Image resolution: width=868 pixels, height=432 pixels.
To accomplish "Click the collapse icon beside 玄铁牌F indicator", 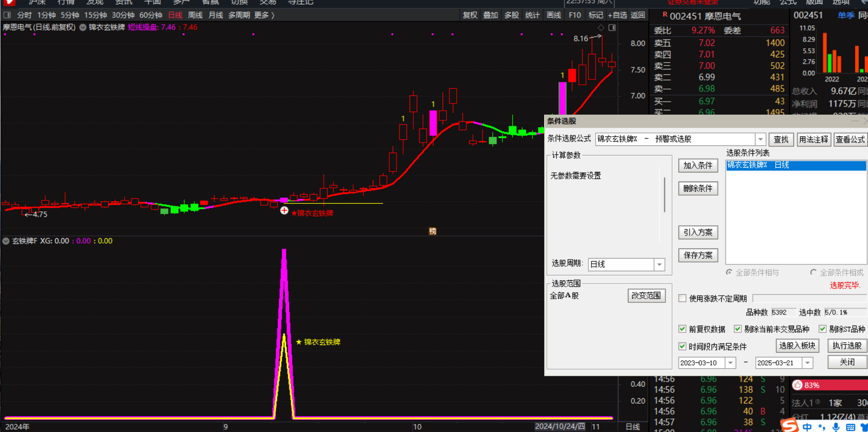I will [6, 241].
